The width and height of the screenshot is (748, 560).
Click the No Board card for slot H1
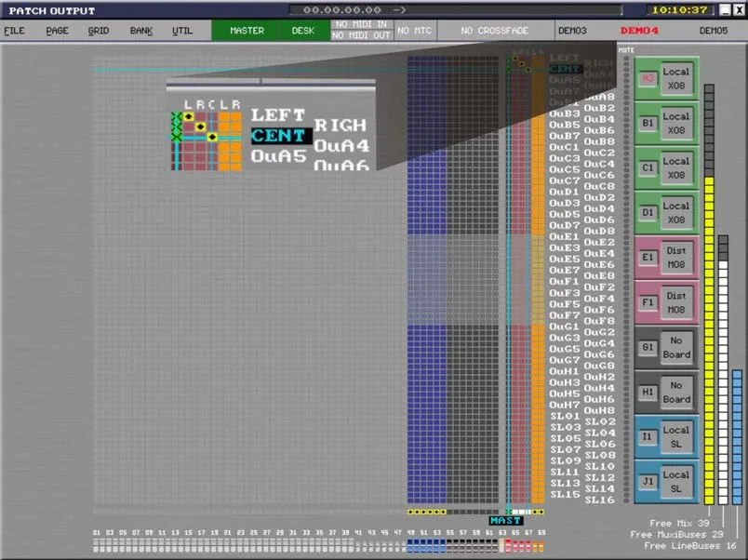676,393
